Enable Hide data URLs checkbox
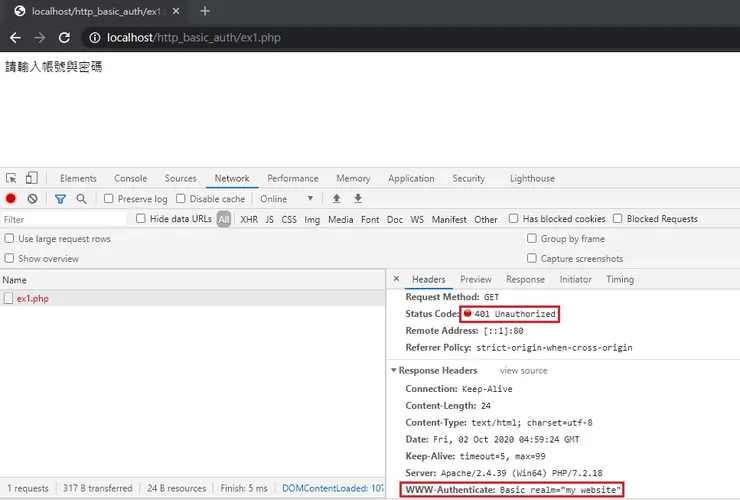 141,219
